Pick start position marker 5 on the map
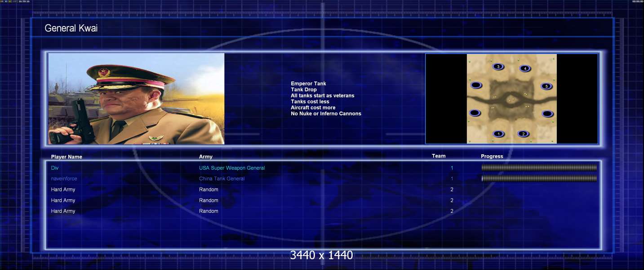Screen dimensions: 644x270 [546, 86]
